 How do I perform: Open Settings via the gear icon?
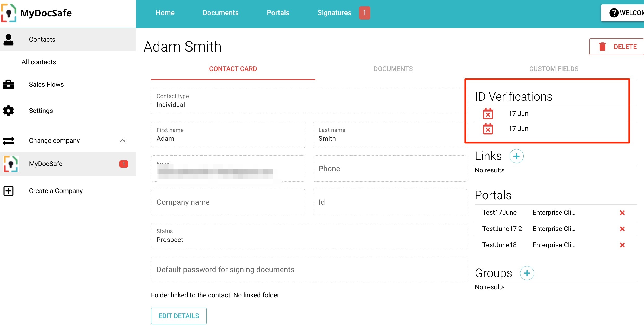[x=9, y=111]
